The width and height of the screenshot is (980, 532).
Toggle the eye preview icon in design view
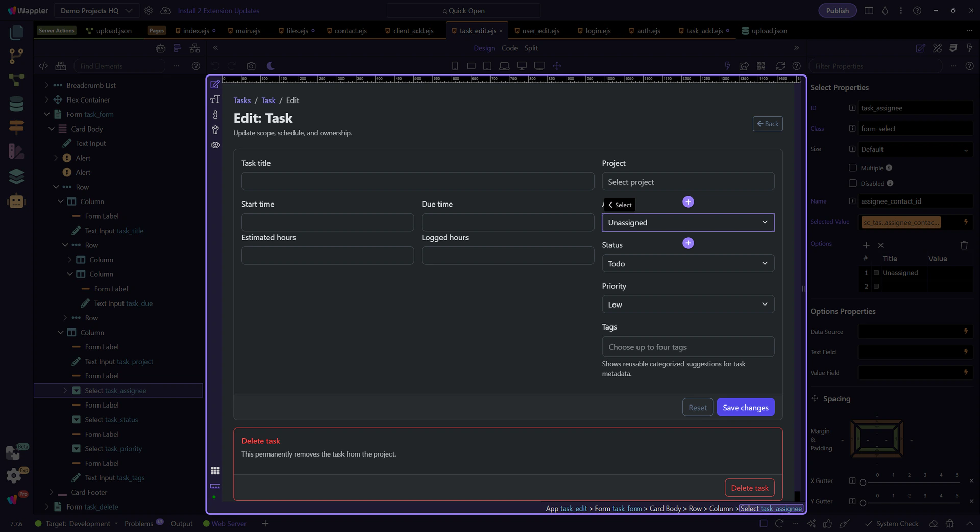coord(215,145)
